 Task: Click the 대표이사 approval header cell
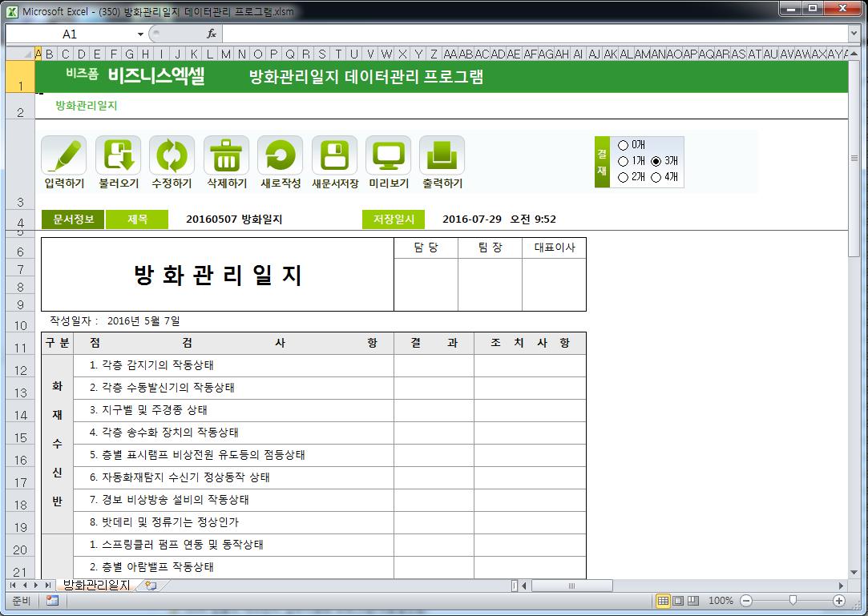click(x=554, y=248)
